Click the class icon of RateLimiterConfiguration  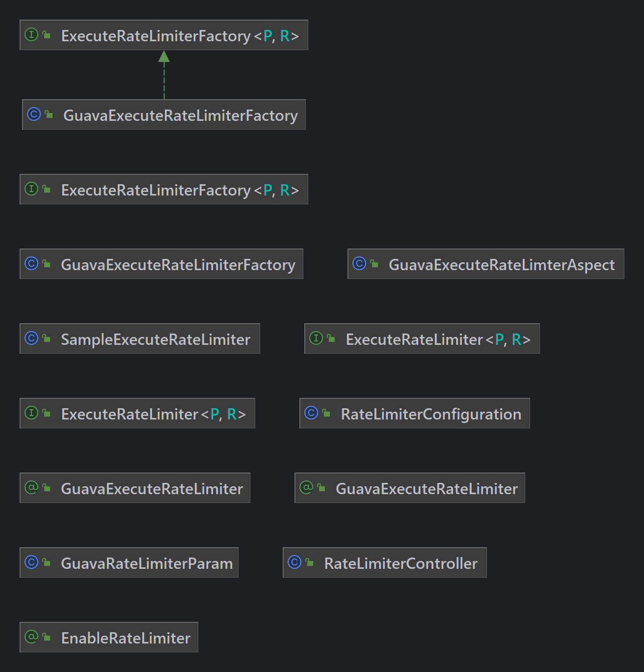311,413
